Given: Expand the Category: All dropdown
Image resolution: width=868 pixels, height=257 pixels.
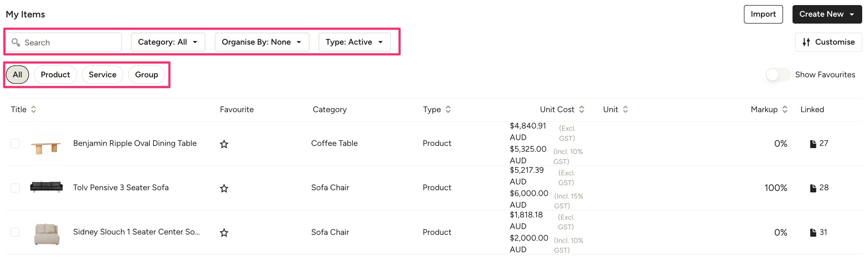Looking at the screenshot, I should click(168, 42).
